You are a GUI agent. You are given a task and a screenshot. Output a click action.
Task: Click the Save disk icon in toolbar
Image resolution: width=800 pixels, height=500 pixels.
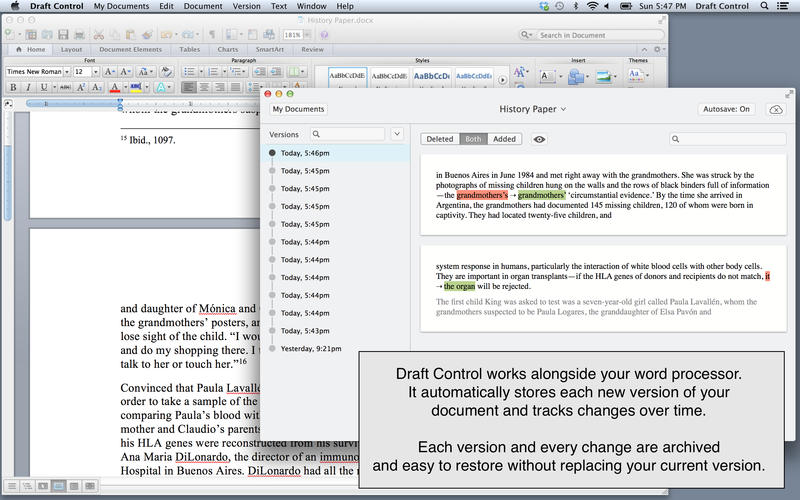[65, 34]
